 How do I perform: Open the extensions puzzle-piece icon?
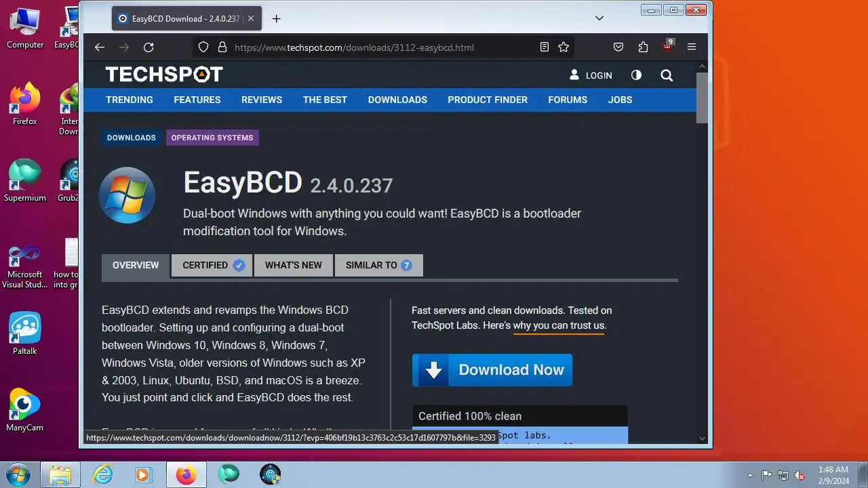click(x=643, y=47)
